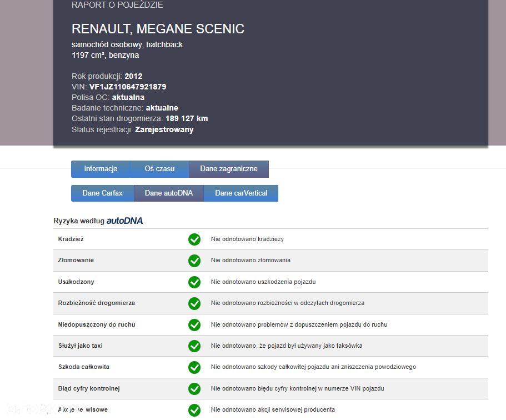Click text about błędu cyfry kontrolnej VIN

pyautogui.click(x=298, y=388)
